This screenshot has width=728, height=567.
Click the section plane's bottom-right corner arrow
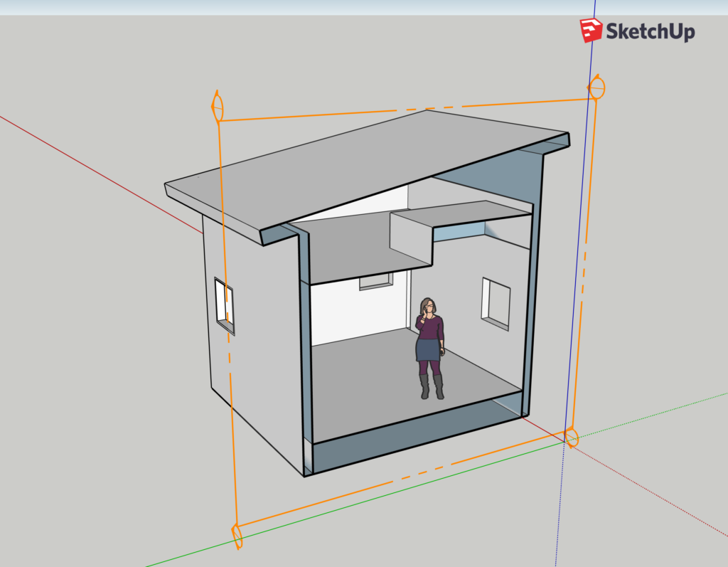[572, 437]
